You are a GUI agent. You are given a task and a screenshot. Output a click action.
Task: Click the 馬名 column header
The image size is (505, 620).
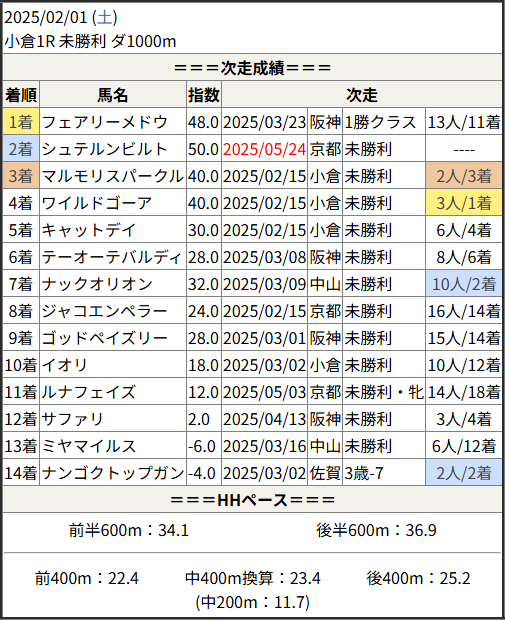(x=113, y=95)
